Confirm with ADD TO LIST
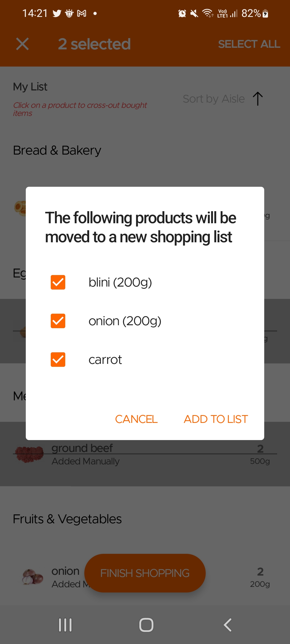Viewport: 290px width, 644px height. (216, 419)
